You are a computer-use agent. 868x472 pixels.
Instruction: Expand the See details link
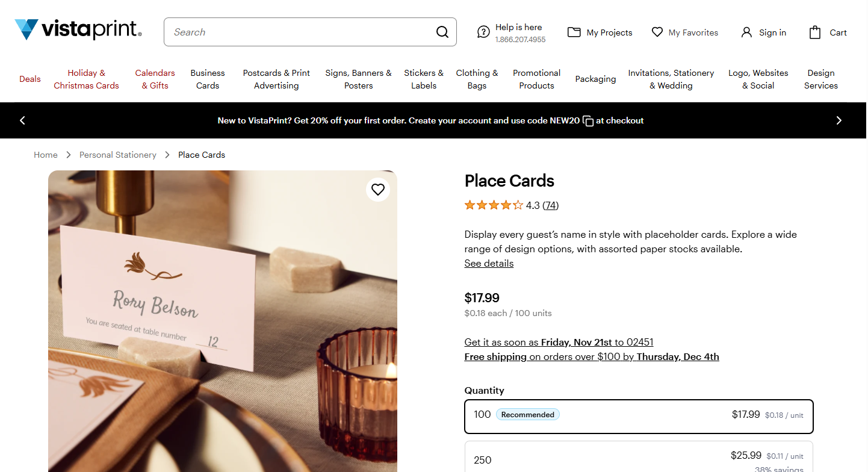coord(489,263)
